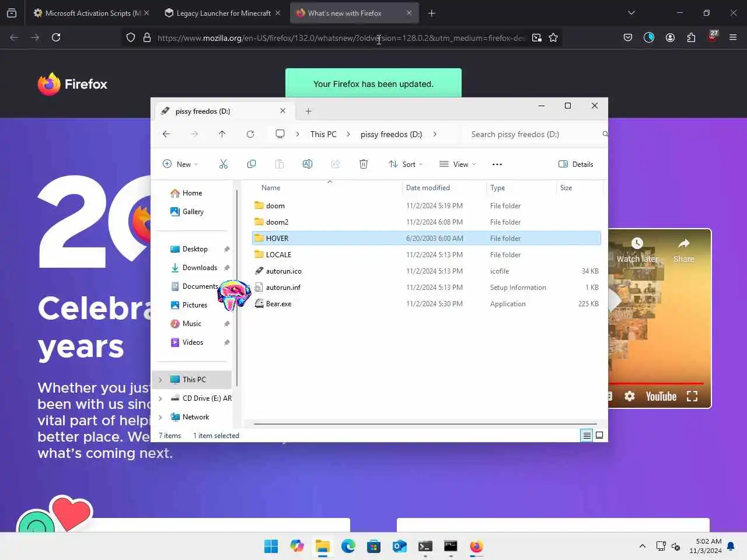The height and width of the screenshot is (560, 747).
Task: Click Cut icon in Explorer toolbar
Action: (224, 164)
